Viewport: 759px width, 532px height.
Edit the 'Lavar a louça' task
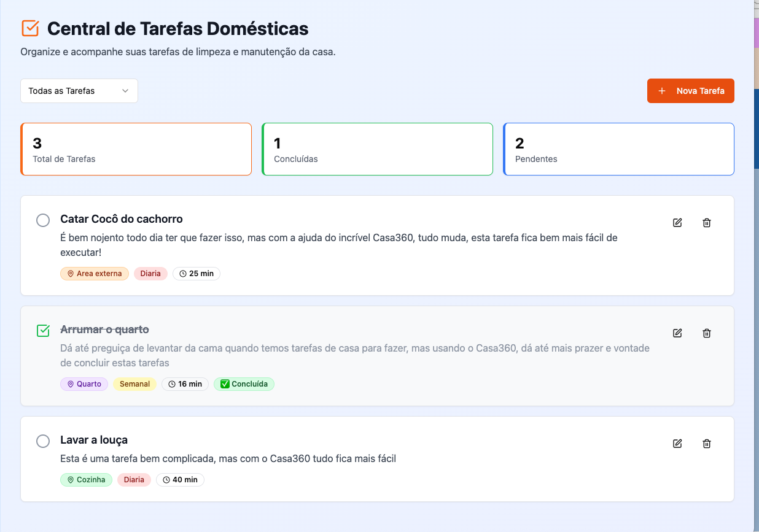click(677, 444)
